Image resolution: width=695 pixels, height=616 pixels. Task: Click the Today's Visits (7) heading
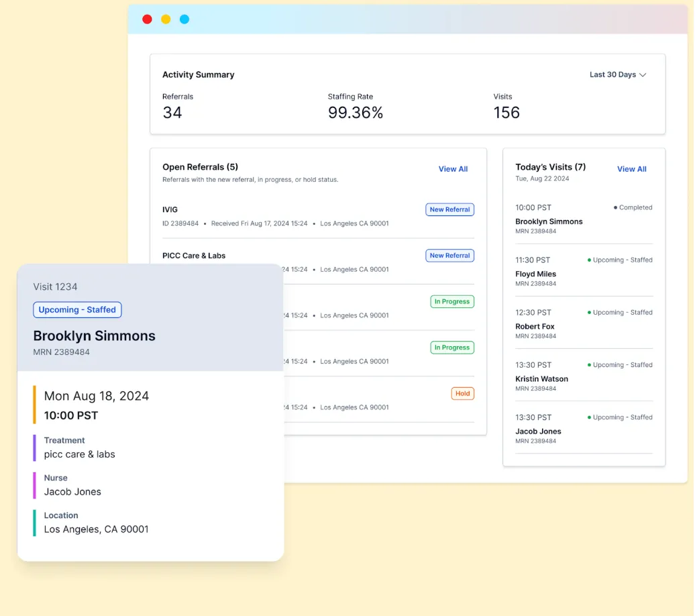pyautogui.click(x=550, y=167)
